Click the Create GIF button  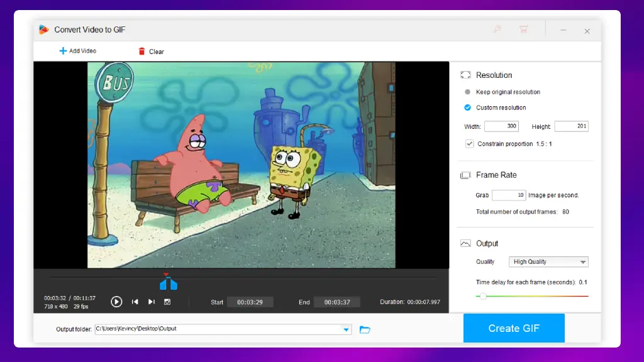coord(514,328)
